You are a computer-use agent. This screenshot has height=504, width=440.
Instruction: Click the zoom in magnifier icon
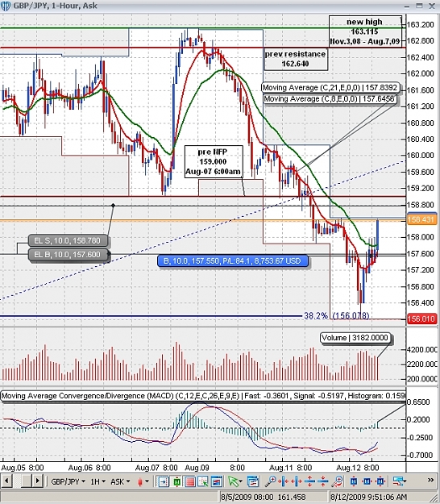pos(271,481)
